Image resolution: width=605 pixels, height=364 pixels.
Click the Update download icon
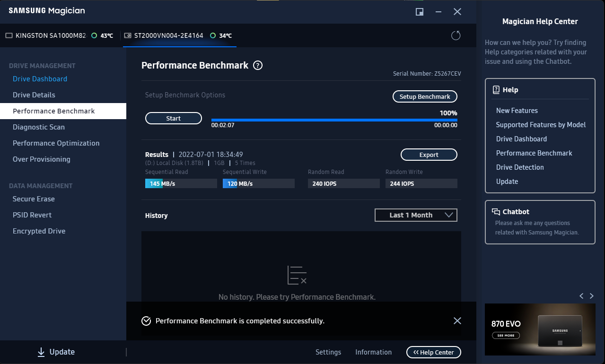pyautogui.click(x=41, y=352)
